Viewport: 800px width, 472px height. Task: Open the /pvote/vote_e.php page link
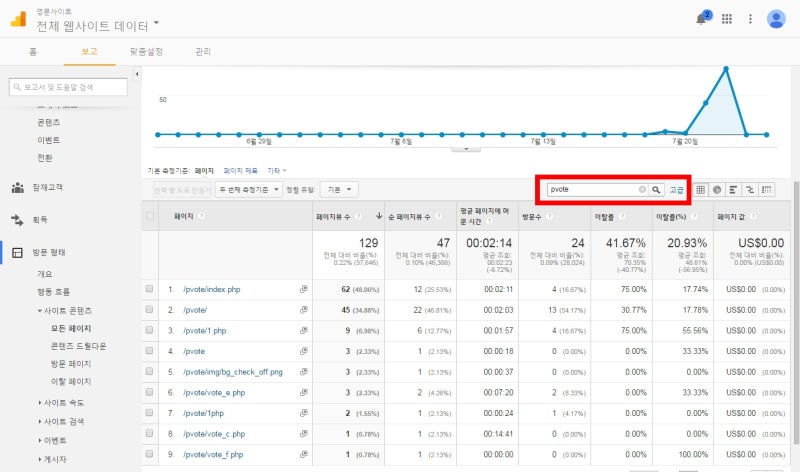click(214, 392)
